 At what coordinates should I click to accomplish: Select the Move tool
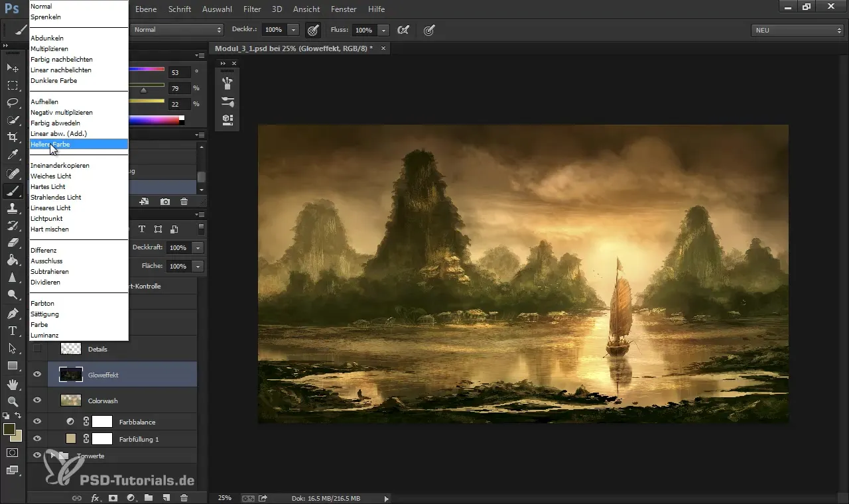tap(13, 68)
